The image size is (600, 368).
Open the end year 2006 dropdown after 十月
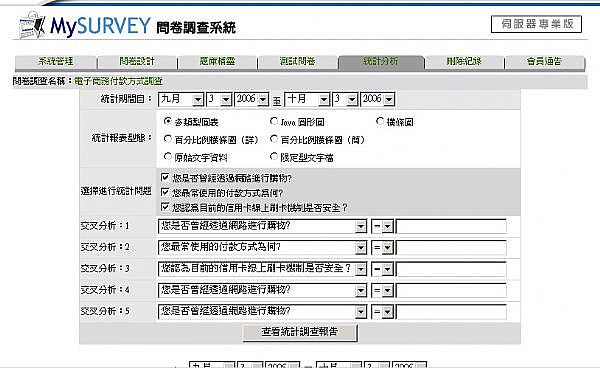[378, 99]
